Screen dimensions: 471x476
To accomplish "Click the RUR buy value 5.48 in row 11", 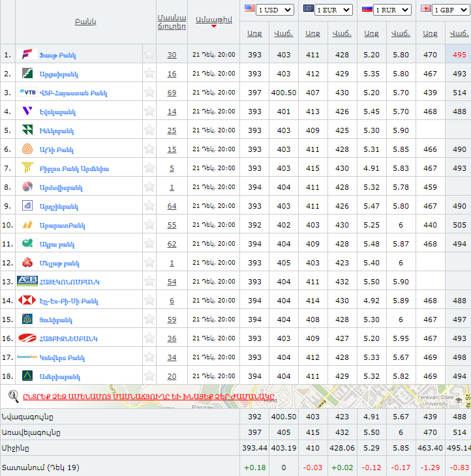I will (x=371, y=244).
